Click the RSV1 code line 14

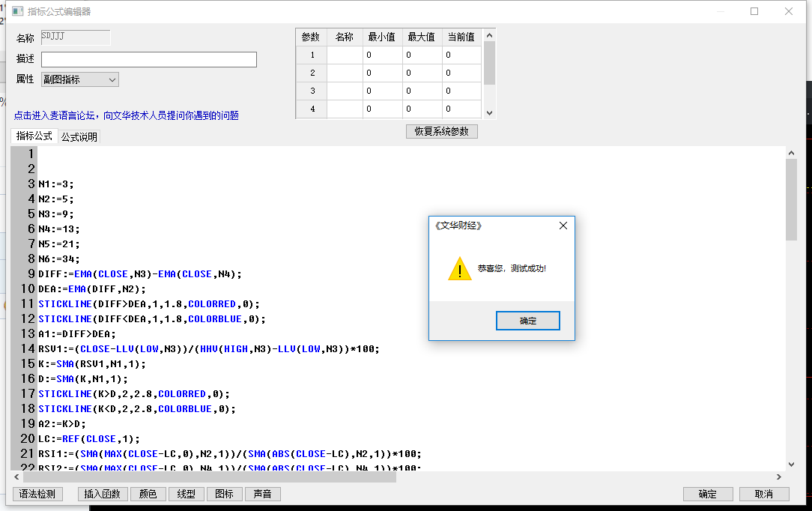point(209,349)
